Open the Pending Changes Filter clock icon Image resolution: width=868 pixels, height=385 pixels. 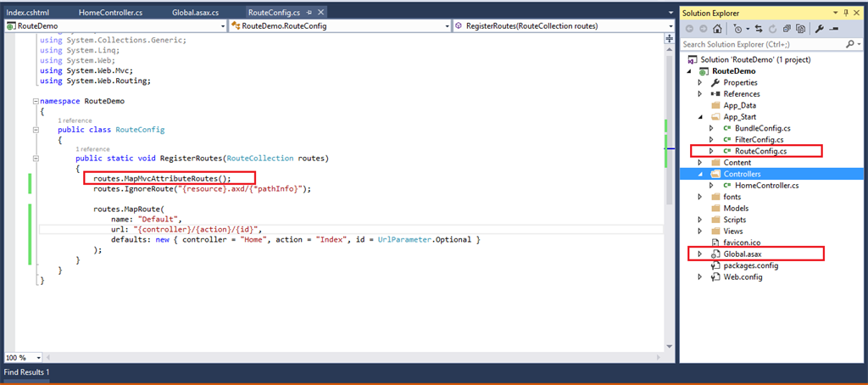click(x=738, y=29)
